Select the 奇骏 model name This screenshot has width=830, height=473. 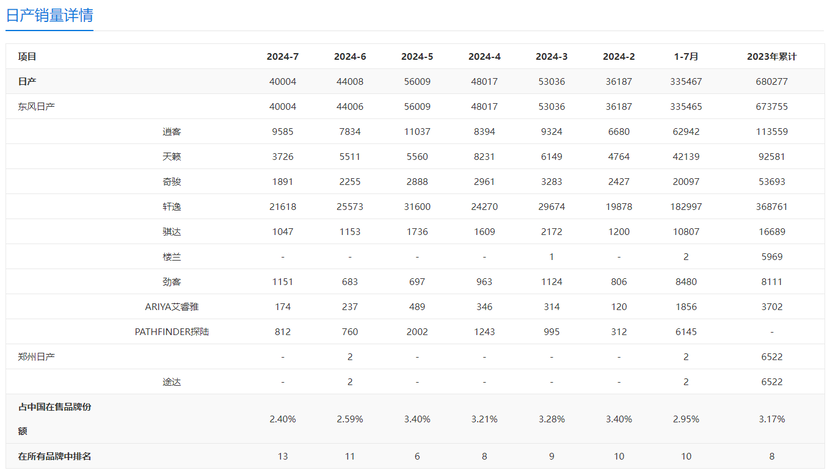tap(172, 181)
